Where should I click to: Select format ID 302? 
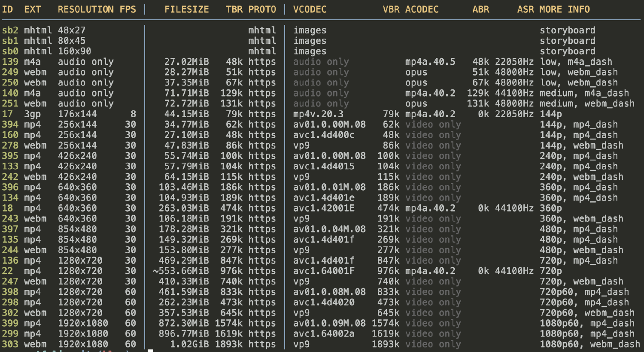click(x=10, y=313)
